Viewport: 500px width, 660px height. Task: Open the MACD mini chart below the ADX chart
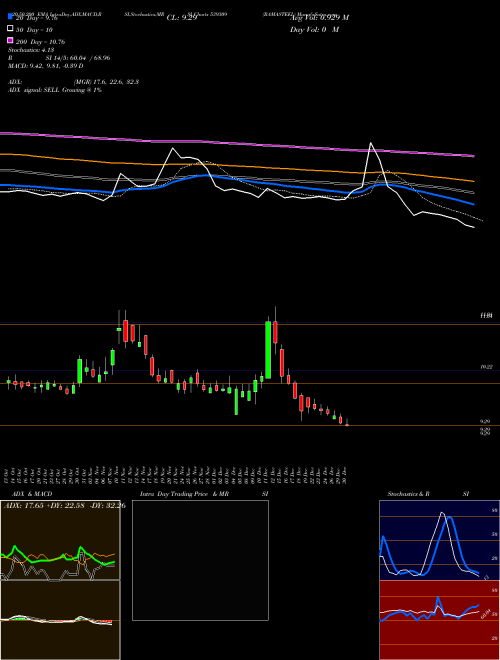(60, 620)
